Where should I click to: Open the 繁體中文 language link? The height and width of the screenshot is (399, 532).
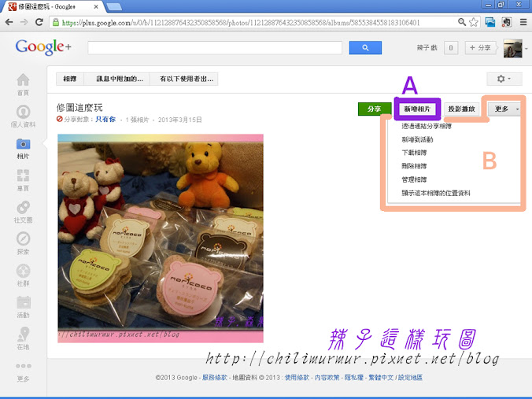[x=381, y=377]
